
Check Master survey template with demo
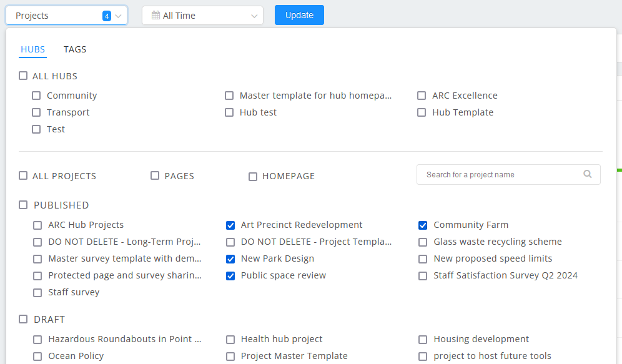coord(37,259)
